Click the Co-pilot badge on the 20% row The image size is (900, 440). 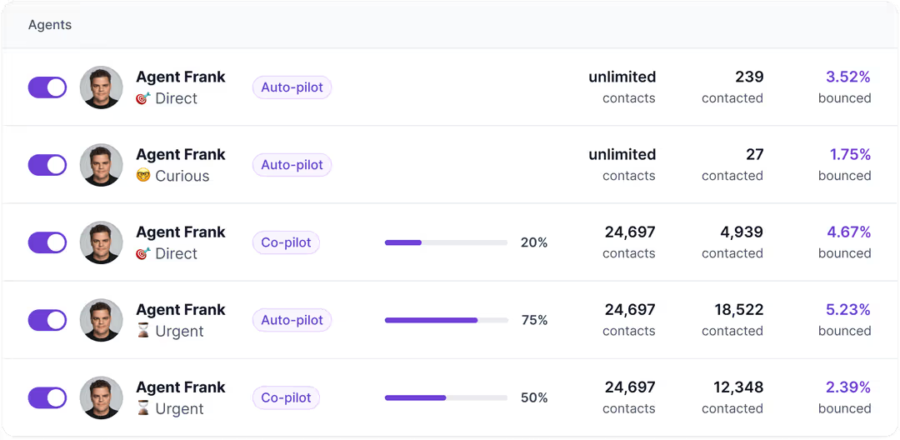(286, 242)
